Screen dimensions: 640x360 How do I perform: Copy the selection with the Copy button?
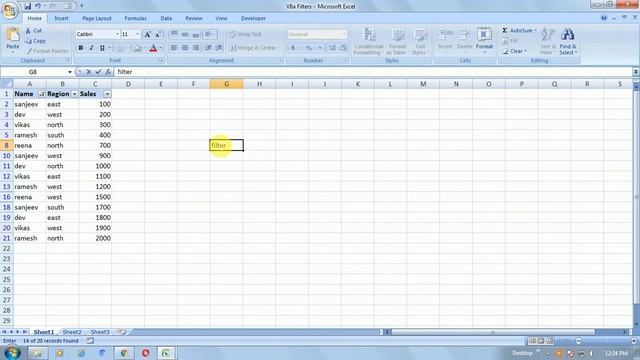tap(36, 41)
